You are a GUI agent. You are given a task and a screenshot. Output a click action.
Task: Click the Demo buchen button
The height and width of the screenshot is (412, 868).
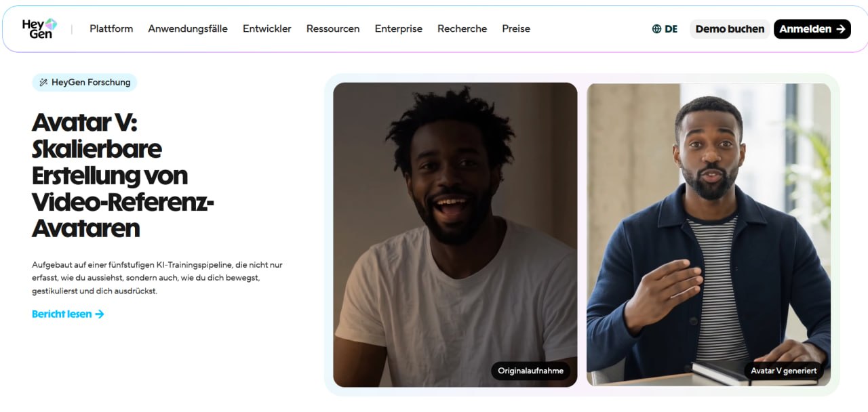click(x=730, y=29)
